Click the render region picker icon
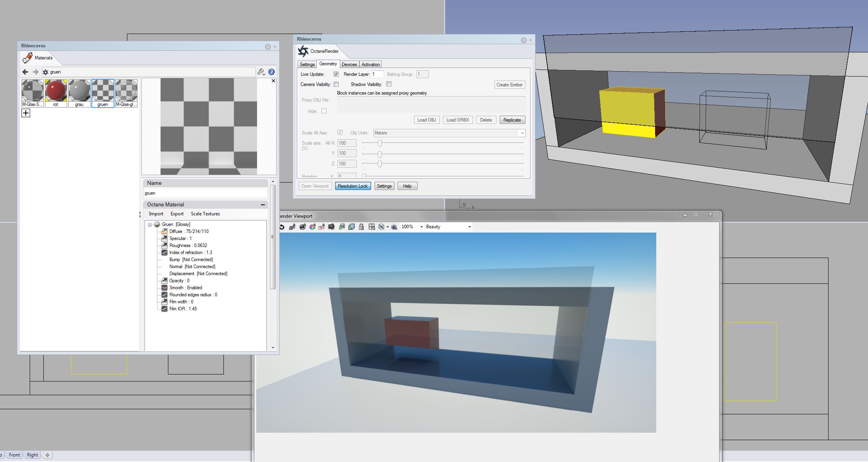 (321, 227)
